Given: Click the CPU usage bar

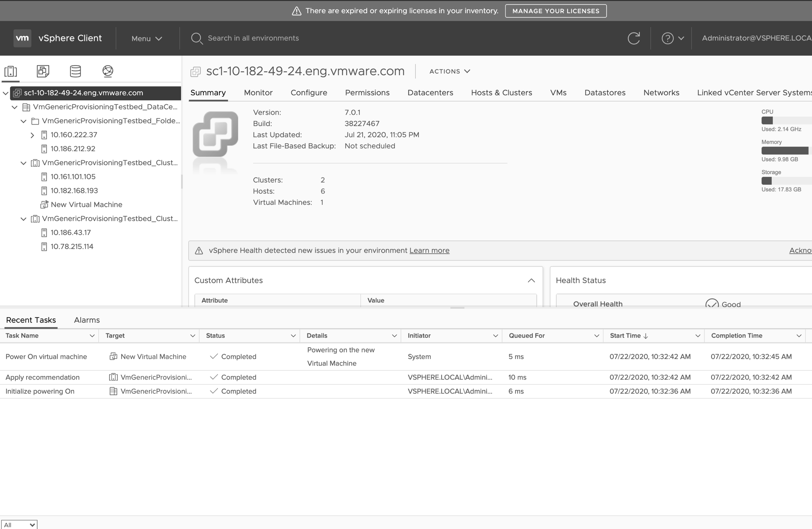Looking at the screenshot, I should click(x=786, y=121).
